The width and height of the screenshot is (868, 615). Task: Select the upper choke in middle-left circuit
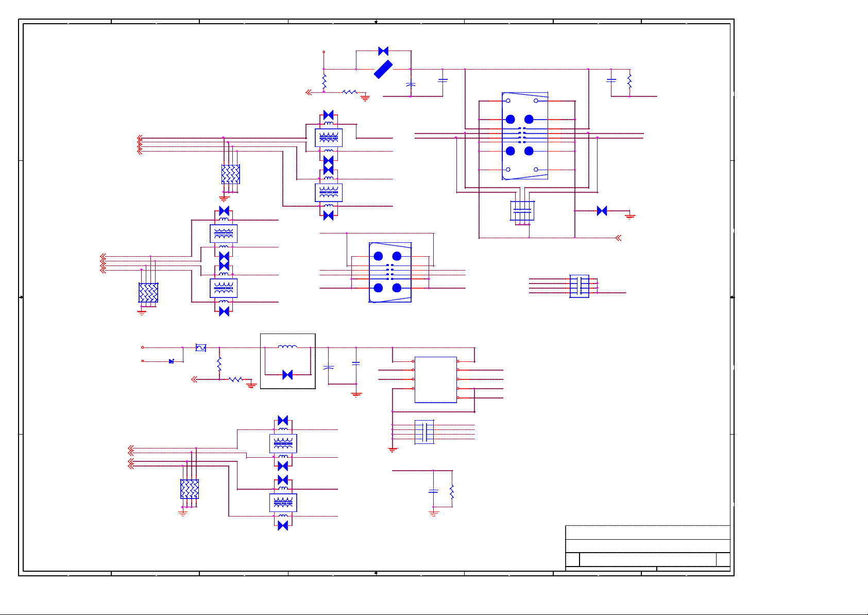click(x=224, y=234)
